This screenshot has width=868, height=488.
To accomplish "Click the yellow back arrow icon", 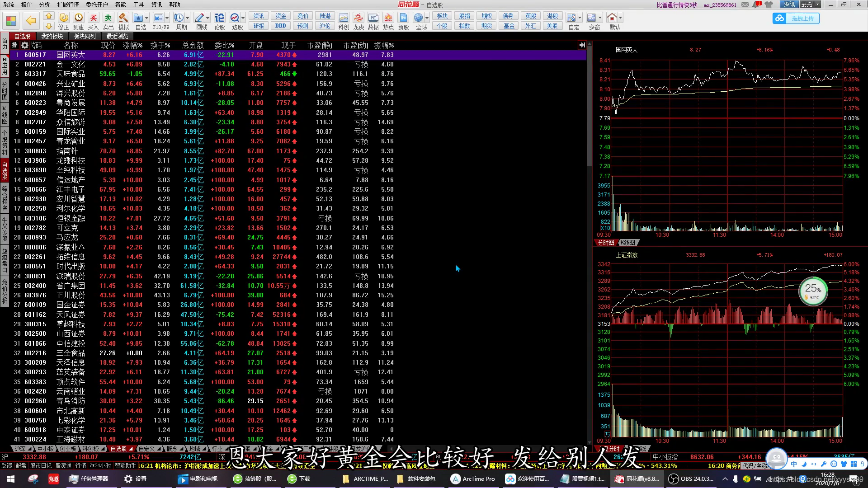I will 31,20.
